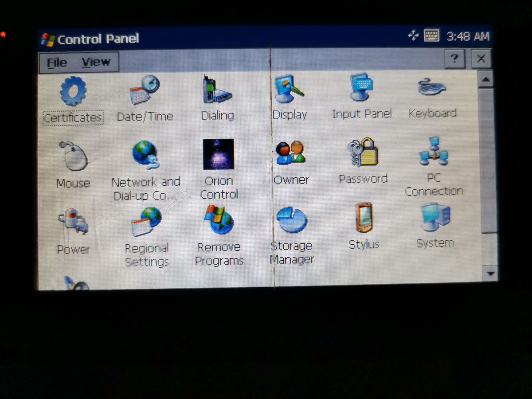Click the Network and Dial-up Co... label
This screenshot has height=399, width=532.
(x=146, y=189)
